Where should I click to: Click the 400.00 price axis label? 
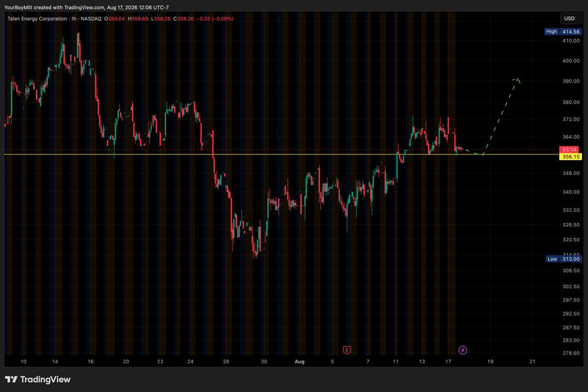click(571, 61)
